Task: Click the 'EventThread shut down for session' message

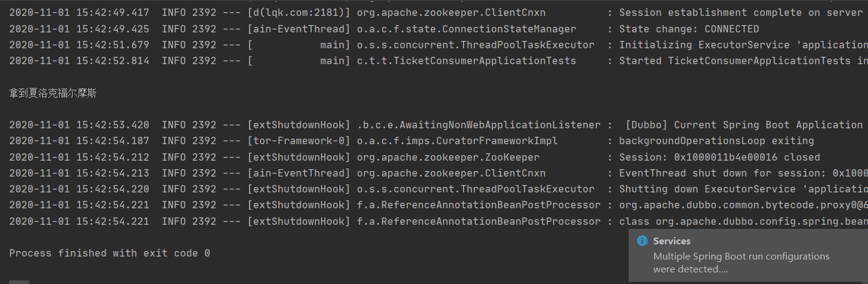Action: [x=744, y=173]
